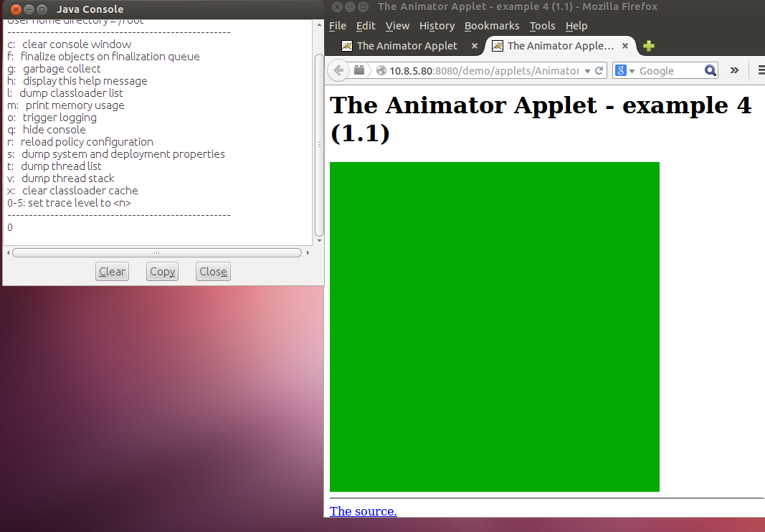Click the browser Back arrow button
This screenshot has height=532, width=765.
pyautogui.click(x=339, y=70)
